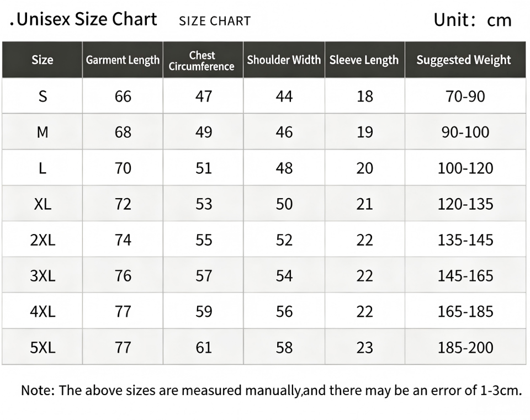Select the 2XL size row label
530x420 pixels.
[x=43, y=240]
